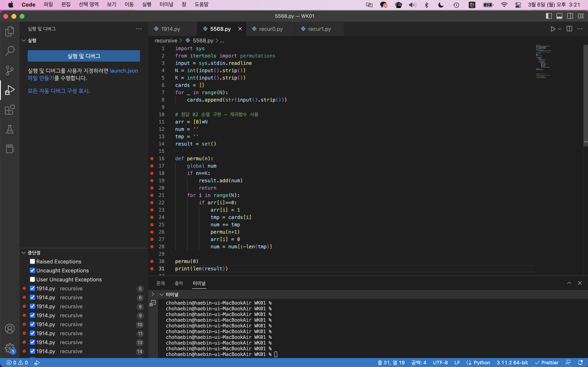588x367 pixels.
Task: Click the More Actions ellipsis icon in debug panel
Action: pyautogui.click(x=139, y=29)
